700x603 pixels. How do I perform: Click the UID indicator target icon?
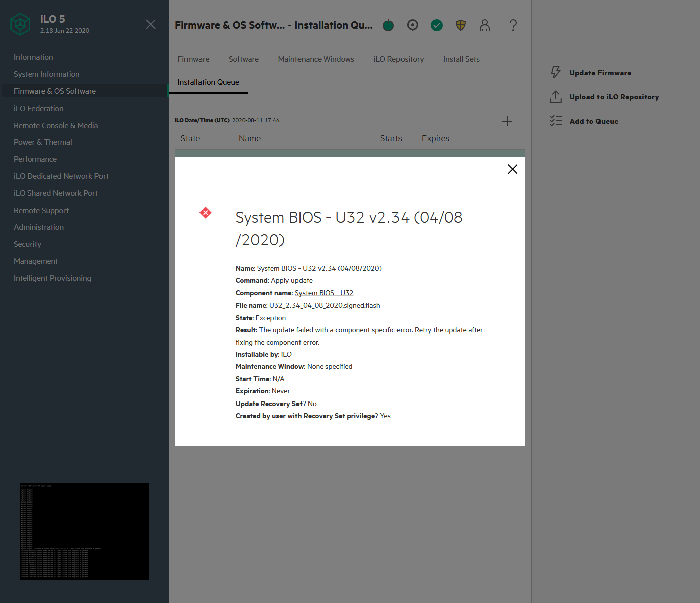pos(413,25)
